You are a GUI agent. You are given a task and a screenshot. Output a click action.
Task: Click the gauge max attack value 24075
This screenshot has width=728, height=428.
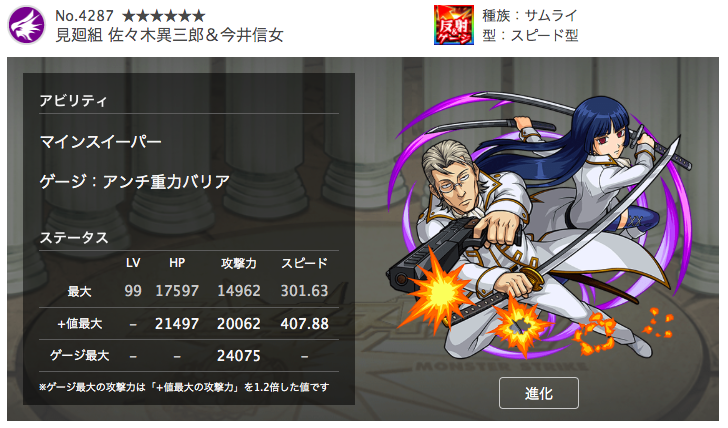click(x=239, y=356)
